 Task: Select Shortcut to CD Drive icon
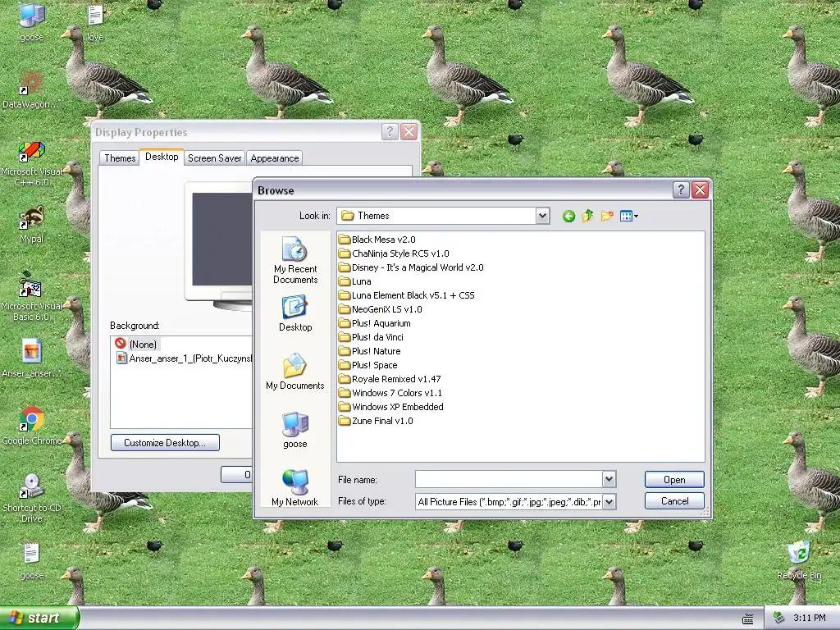pyautogui.click(x=32, y=498)
